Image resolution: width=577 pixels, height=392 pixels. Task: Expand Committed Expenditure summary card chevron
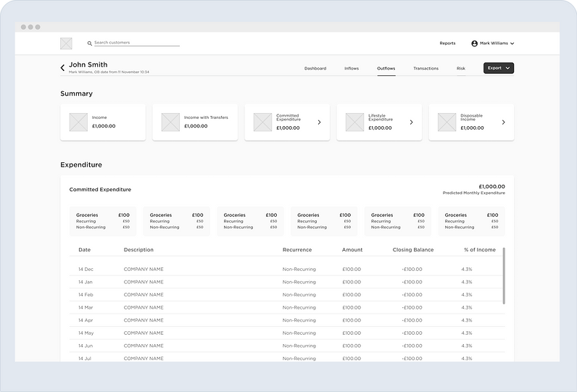pyautogui.click(x=320, y=122)
